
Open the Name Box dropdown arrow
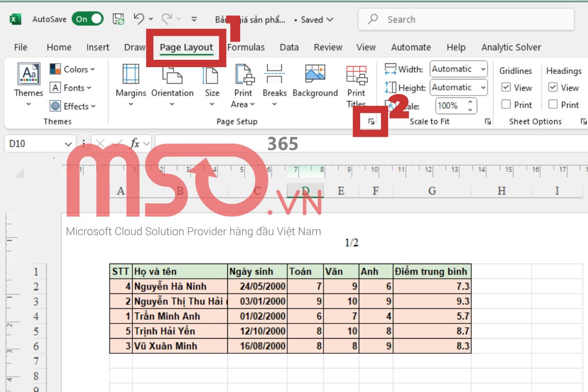point(69,144)
